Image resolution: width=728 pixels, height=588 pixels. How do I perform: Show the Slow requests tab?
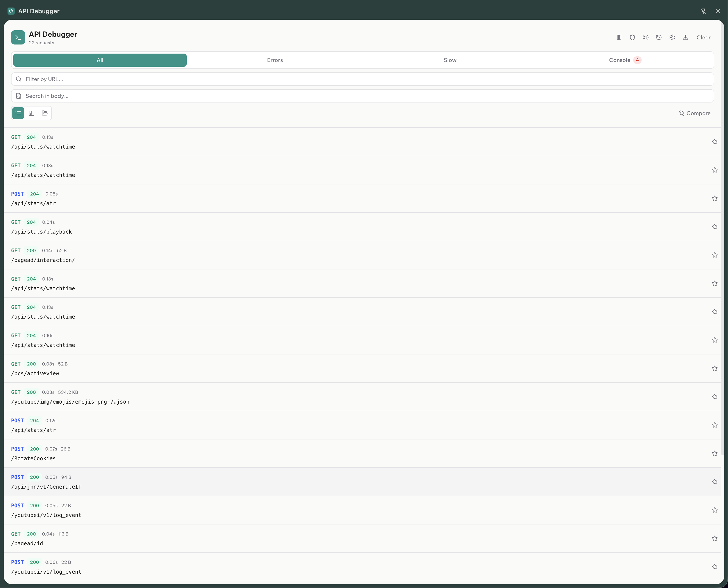(x=450, y=60)
